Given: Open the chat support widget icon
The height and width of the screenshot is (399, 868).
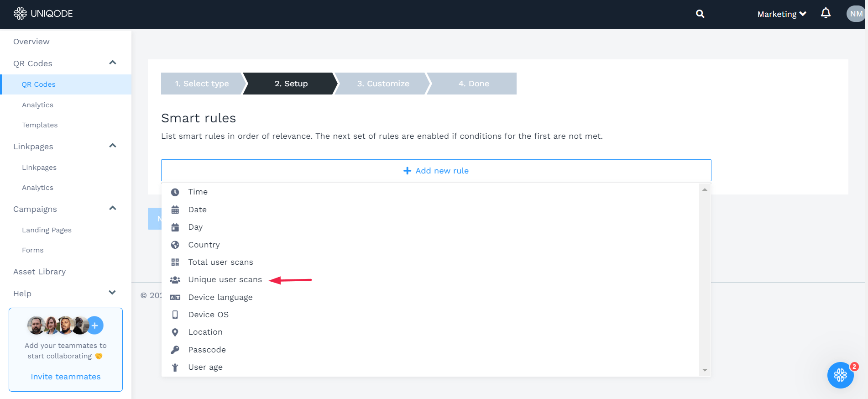Looking at the screenshot, I should [840, 375].
